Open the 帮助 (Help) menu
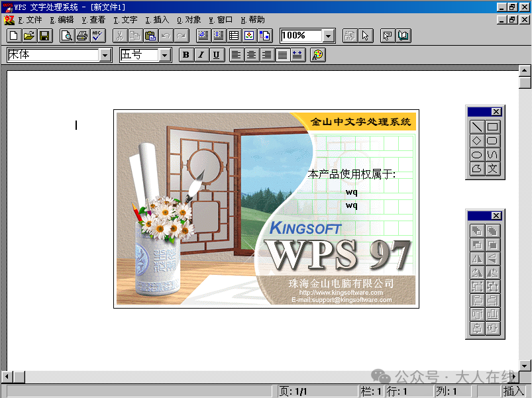Screen dimensions: 532x398 (253, 20)
